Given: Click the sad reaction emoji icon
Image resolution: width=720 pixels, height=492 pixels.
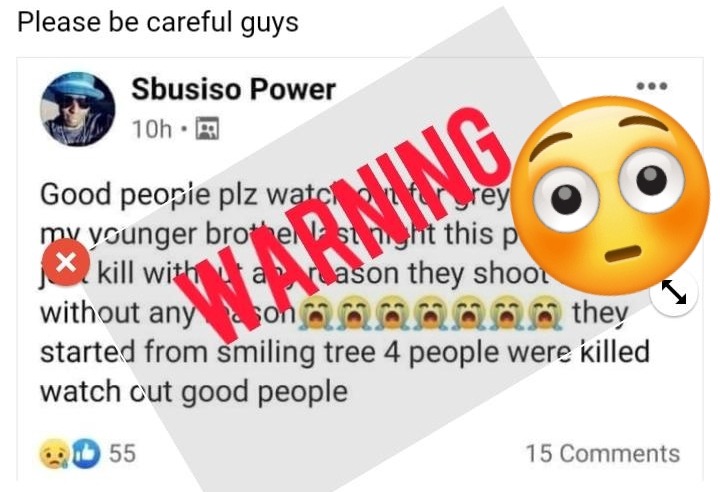Looking at the screenshot, I should (54, 453).
